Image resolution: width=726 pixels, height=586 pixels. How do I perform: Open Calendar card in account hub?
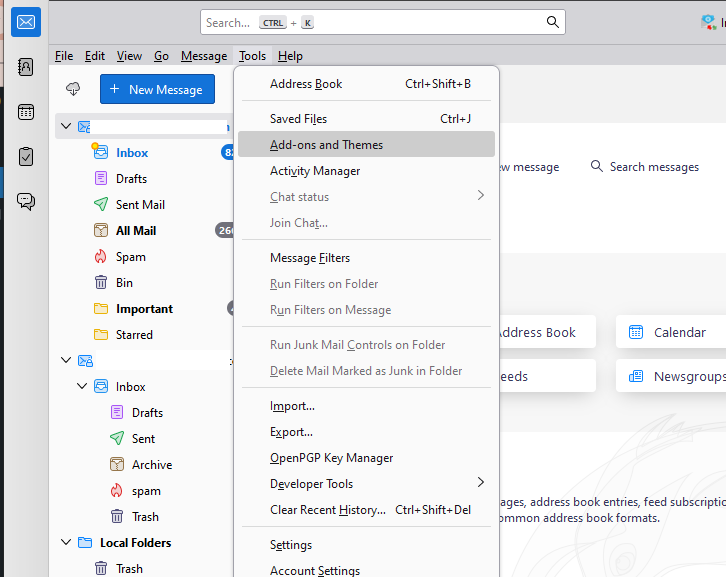pos(671,332)
